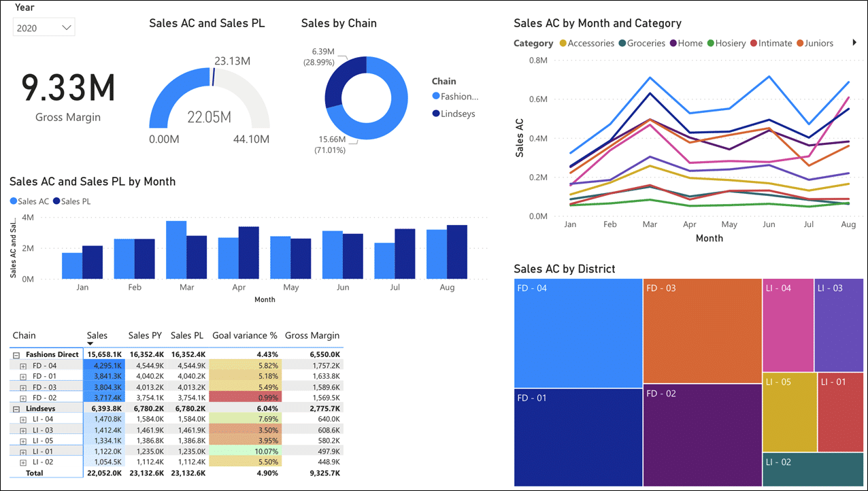
Task: Click the Hosiery legend marker
Action: (x=711, y=44)
